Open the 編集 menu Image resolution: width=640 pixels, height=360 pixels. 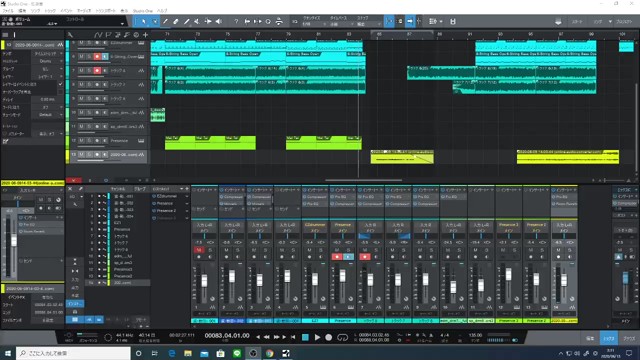22,11
